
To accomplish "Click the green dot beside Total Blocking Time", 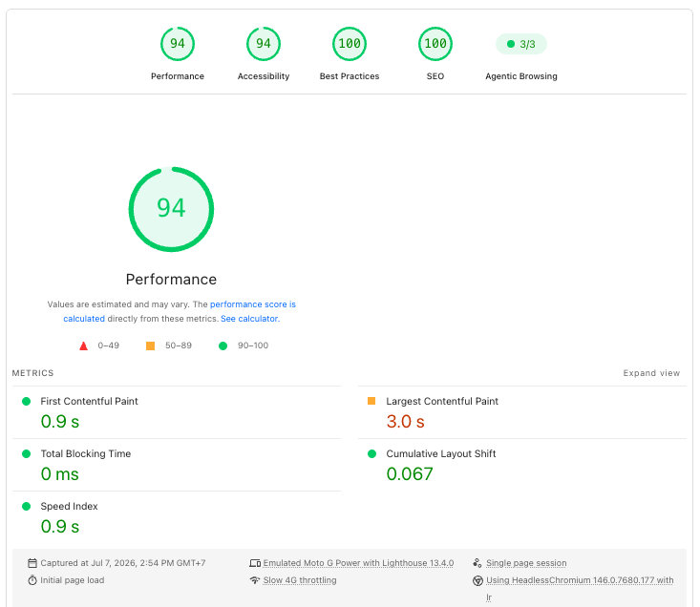I will tap(27, 454).
